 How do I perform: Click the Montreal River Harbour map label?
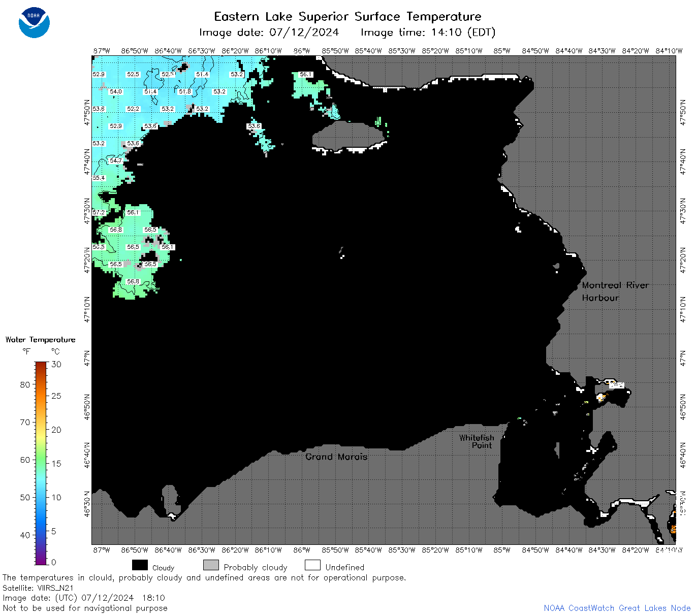615,291
